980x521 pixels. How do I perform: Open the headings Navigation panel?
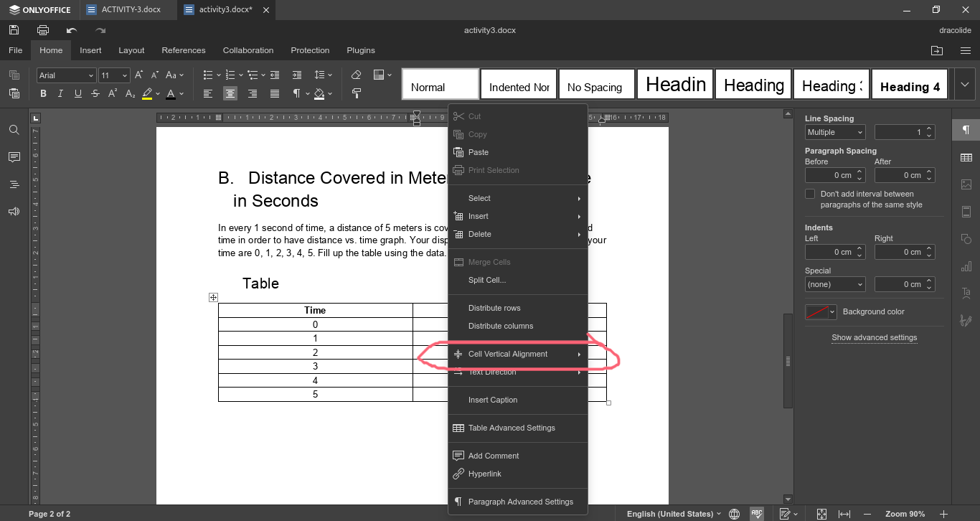[x=14, y=184]
